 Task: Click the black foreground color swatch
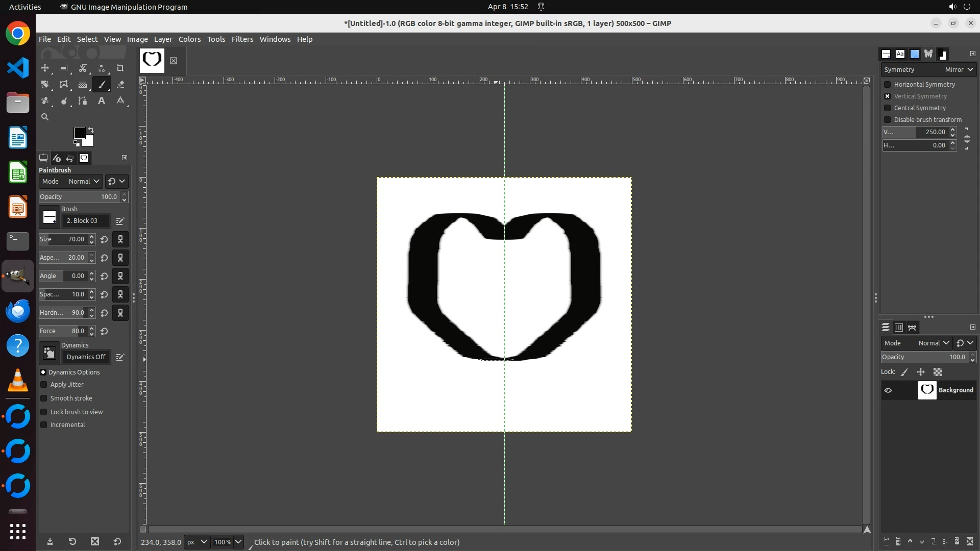click(x=79, y=133)
